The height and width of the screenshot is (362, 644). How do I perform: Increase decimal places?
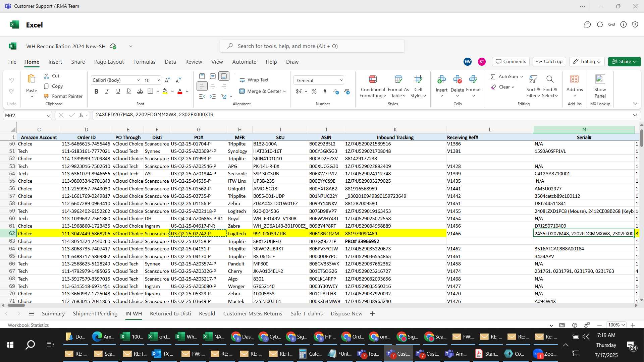(x=336, y=92)
